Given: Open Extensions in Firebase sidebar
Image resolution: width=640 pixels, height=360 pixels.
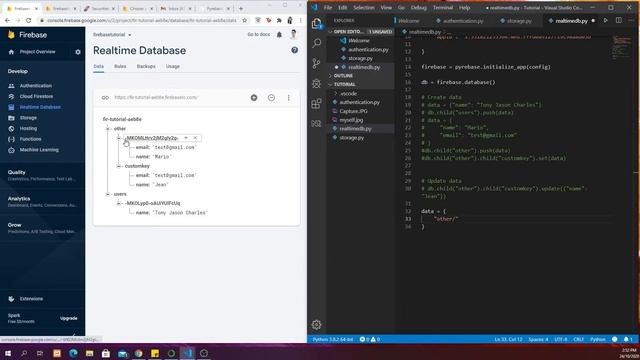Looking at the screenshot, I should (x=31, y=299).
